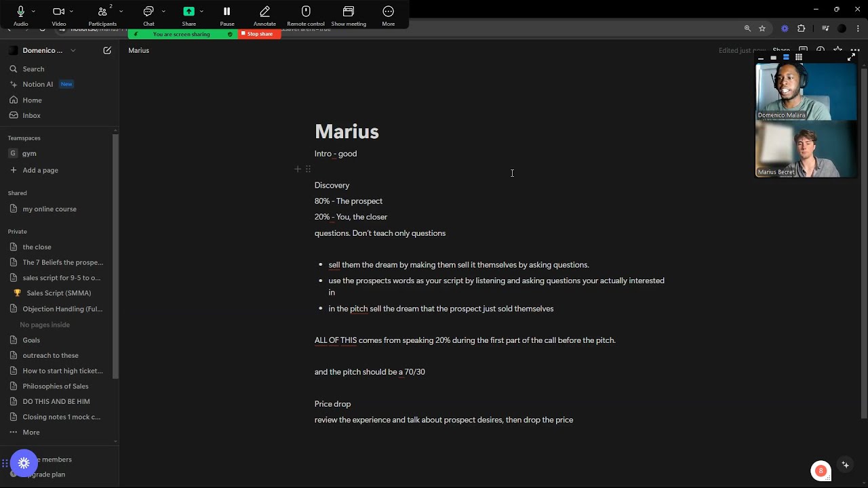Expand the Participants options arrow
The width and height of the screenshot is (868, 488).
click(121, 12)
